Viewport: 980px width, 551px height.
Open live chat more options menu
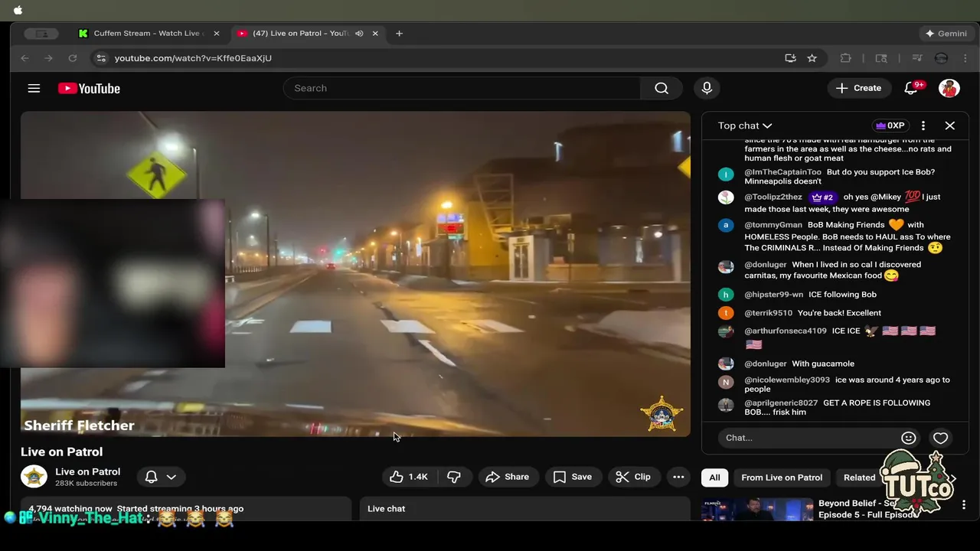(923, 126)
